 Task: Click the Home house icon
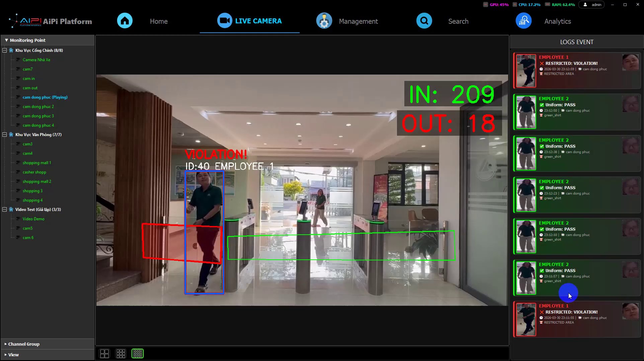point(125,21)
